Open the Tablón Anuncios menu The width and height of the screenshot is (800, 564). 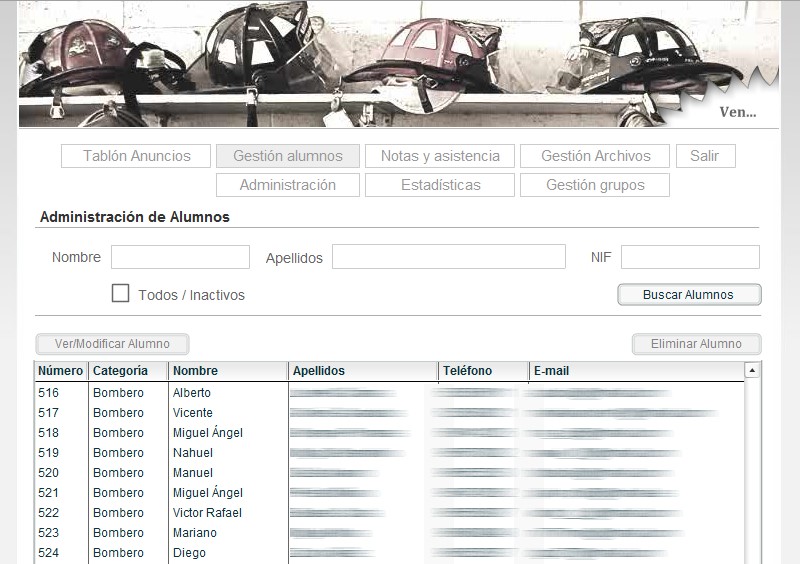136,156
